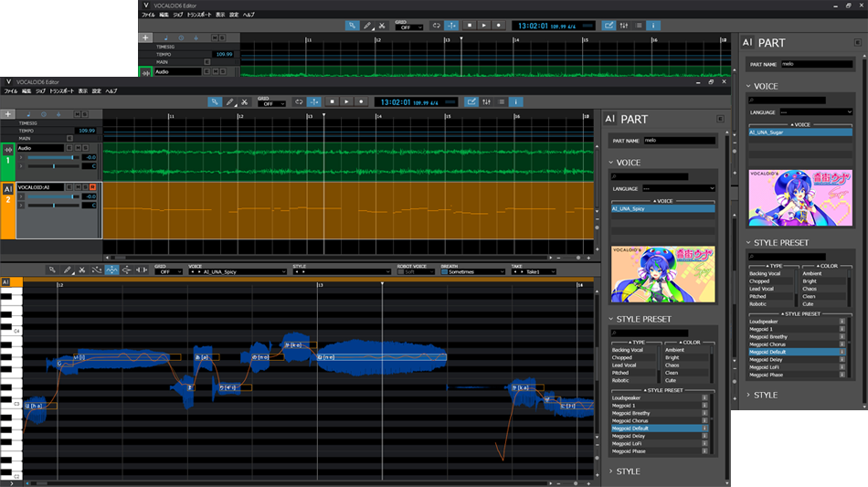The image size is (868, 487).
Task: Open the mixer icon in front window
Action: coord(487,101)
